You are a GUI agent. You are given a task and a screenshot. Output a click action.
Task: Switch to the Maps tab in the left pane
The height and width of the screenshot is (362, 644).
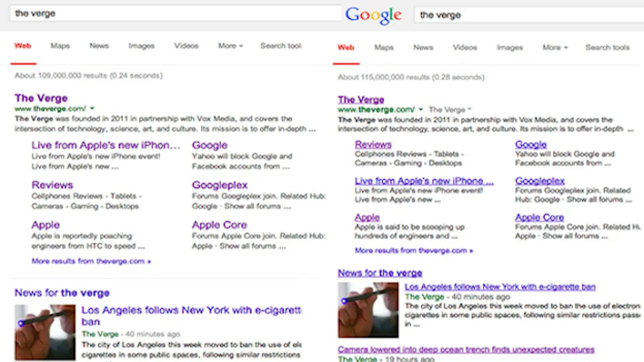(60, 46)
